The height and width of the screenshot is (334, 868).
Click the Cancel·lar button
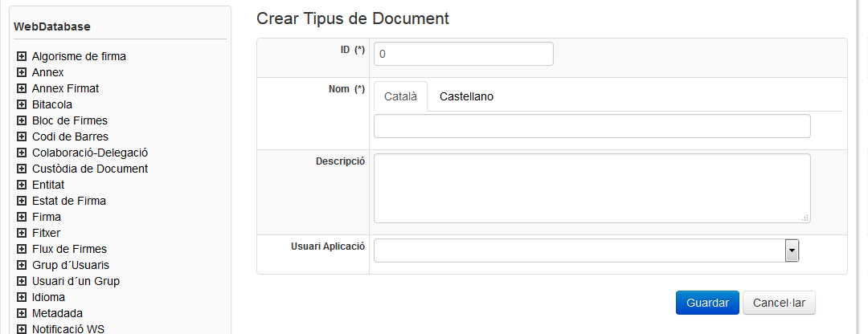coord(779,303)
